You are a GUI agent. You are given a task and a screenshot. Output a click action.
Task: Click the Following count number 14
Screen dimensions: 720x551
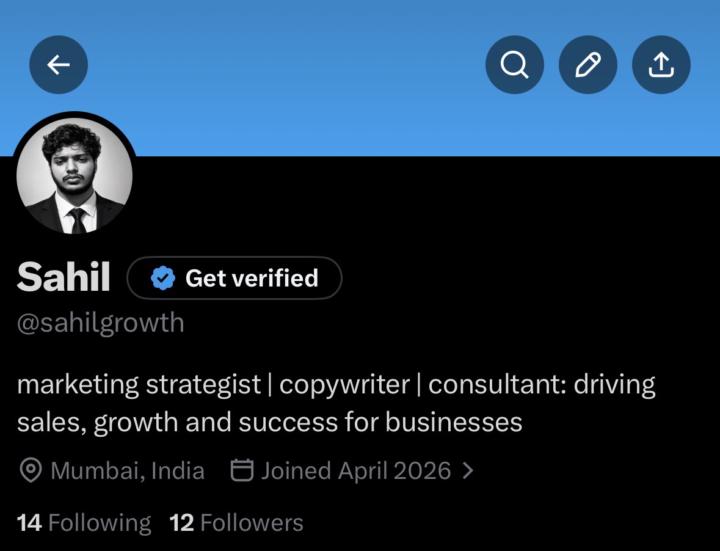tap(29, 523)
